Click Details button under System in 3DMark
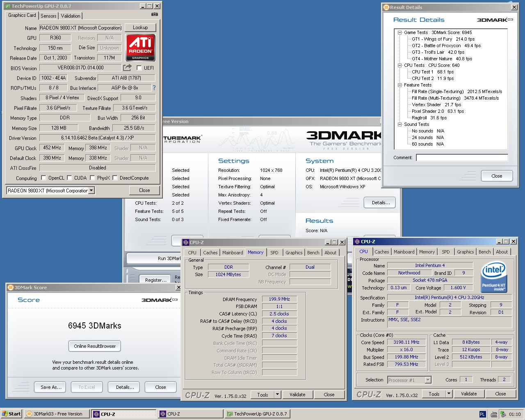 tap(380, 203)
